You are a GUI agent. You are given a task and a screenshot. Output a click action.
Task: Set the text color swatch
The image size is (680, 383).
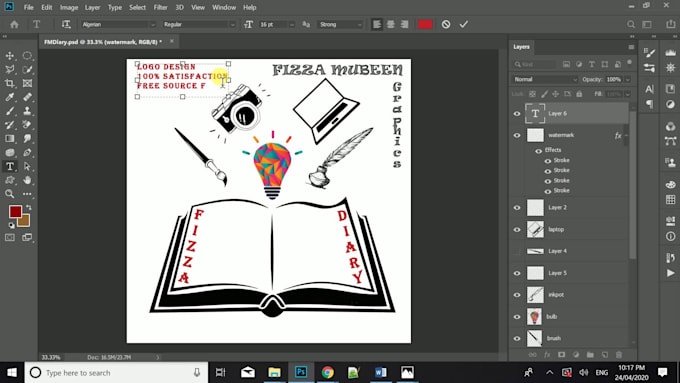pos(425,24)
